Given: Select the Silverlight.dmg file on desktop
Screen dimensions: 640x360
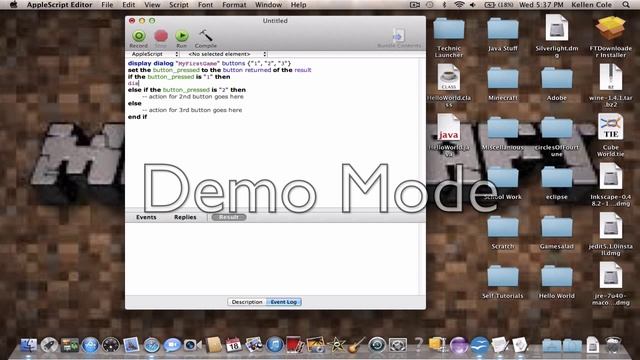Looking at the screenshot, I should click(557, 36).
